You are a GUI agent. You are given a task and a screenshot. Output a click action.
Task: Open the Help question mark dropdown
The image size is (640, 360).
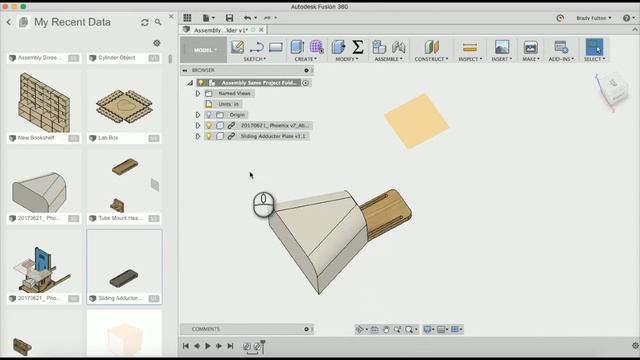coord(629,18)
